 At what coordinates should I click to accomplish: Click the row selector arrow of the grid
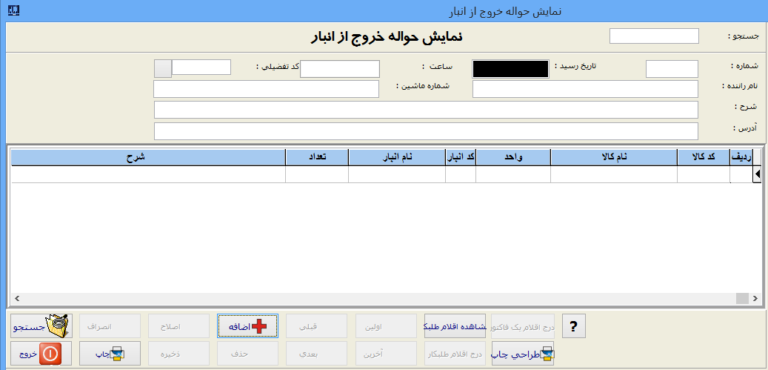(x=757, y=174)
